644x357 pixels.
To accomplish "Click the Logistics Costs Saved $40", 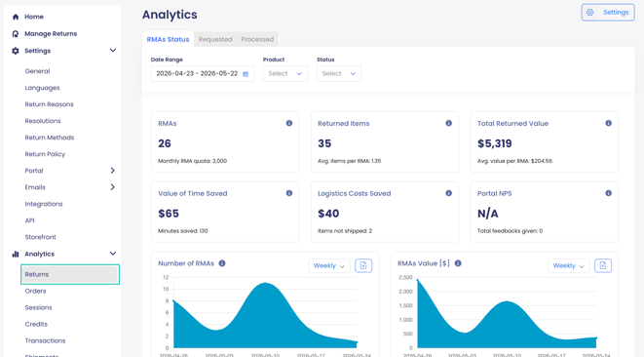I will click(328, 214).
